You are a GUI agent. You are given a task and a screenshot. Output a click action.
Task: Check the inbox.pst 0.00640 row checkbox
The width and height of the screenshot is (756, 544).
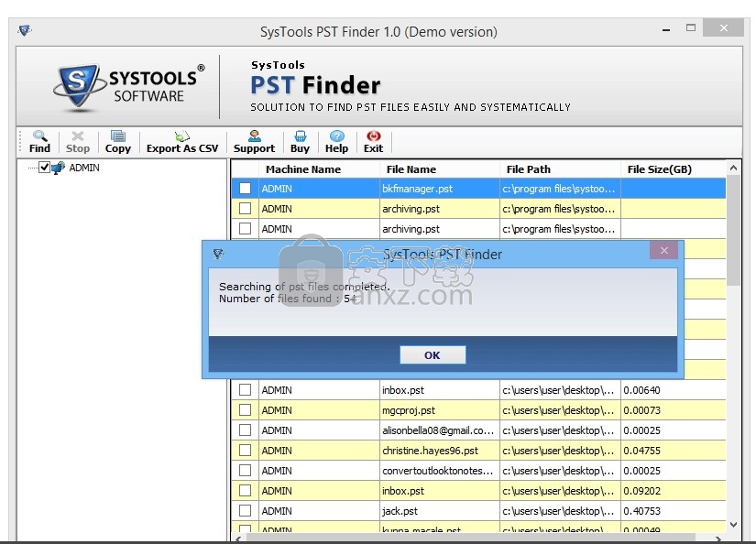pyautogui.click(x=245, y=390)
